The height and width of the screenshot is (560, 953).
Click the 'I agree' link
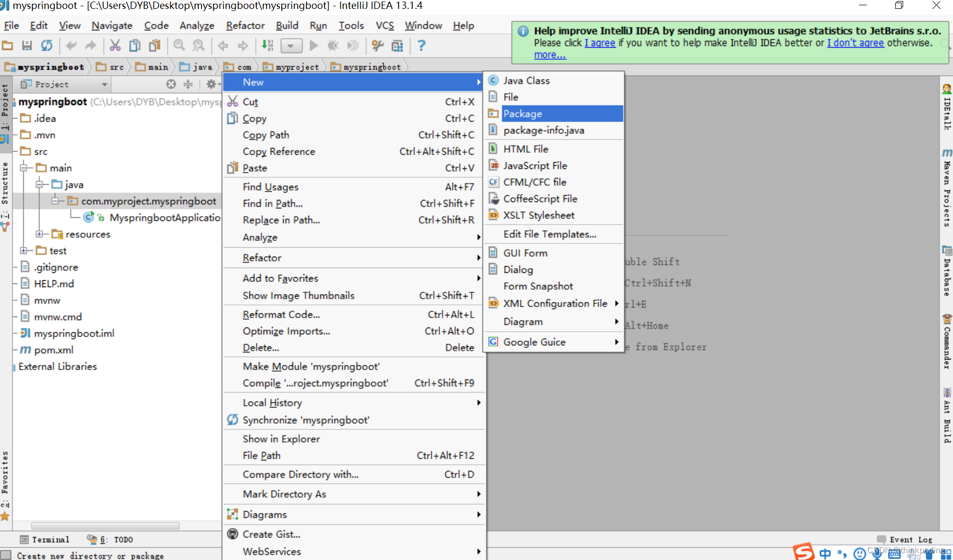click(600, 43)
